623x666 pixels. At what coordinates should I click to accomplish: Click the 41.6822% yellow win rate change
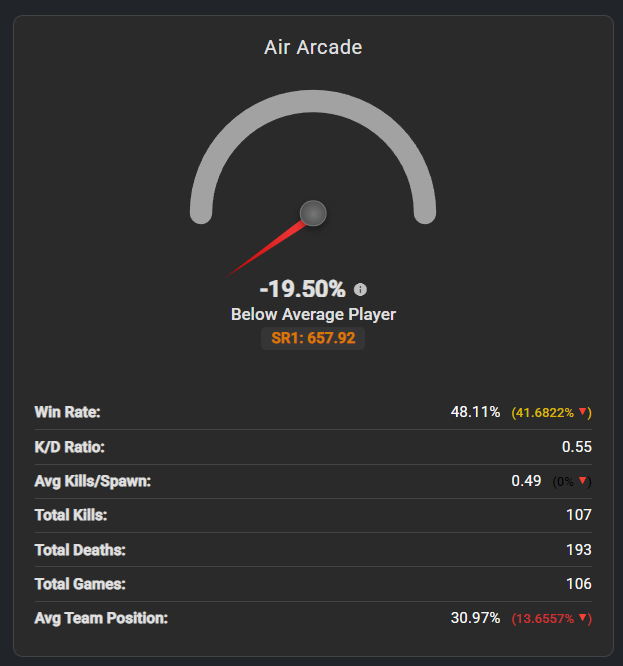(x=544, y=413)
